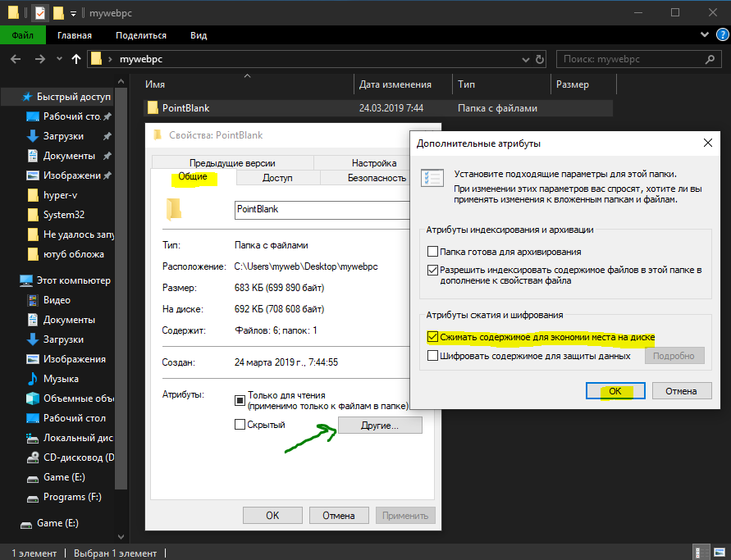Click the bottom Game (E:) drive entry
Image resolution: width=731 pixels, height=560 pixels.
pyautogui.click(x=57, y=523)
